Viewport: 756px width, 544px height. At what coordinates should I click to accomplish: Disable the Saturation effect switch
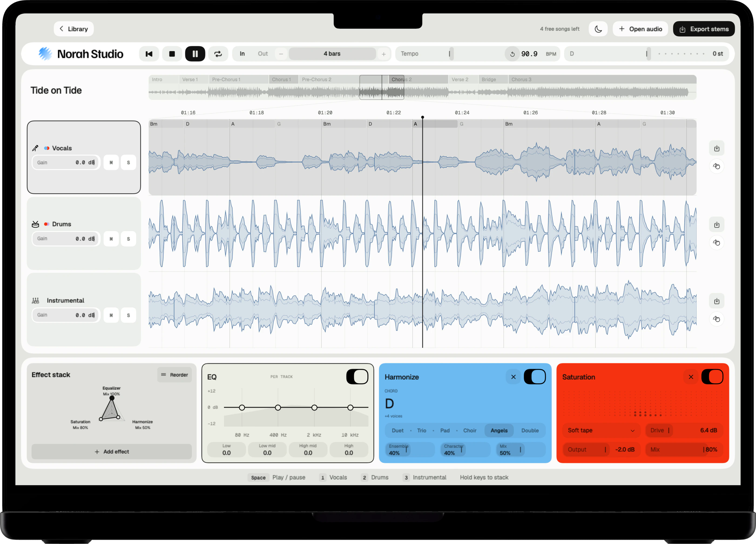712,376
